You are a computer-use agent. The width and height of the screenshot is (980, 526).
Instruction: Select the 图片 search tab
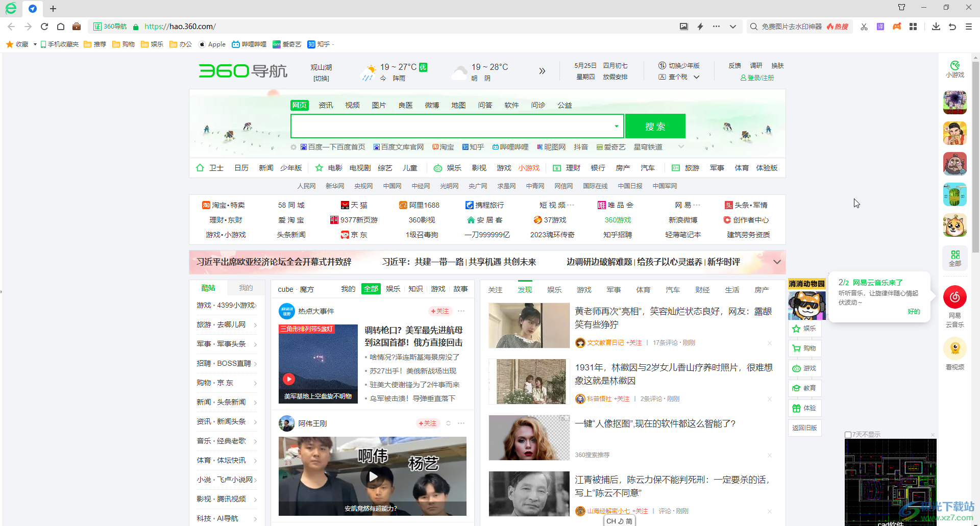pos(379,105)
